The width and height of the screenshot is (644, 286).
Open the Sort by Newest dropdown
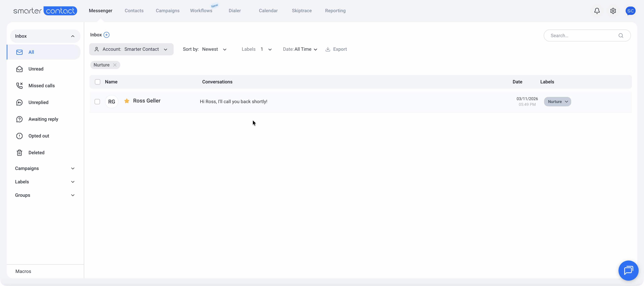click(214, 49)
